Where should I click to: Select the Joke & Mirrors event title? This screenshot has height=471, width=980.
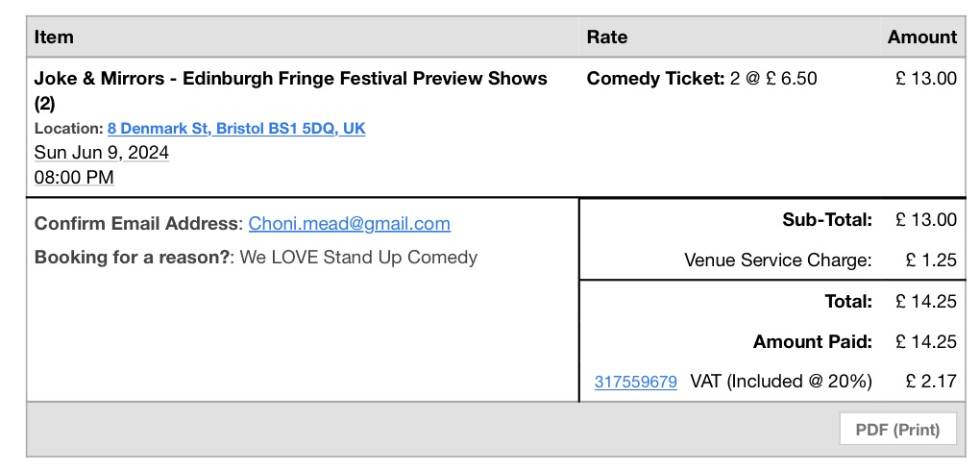point(290,79)
